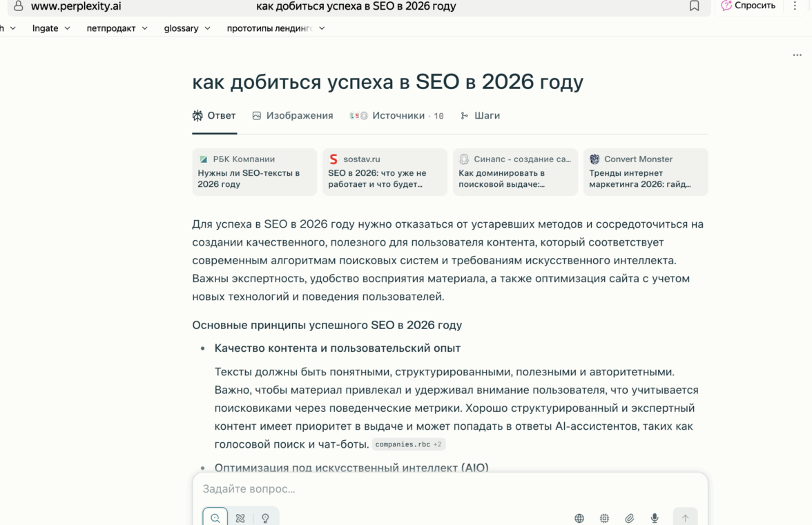Screen dimensions: 812x525
Task: Click the lock icon beside the site URL
Action: coord(19,6)
